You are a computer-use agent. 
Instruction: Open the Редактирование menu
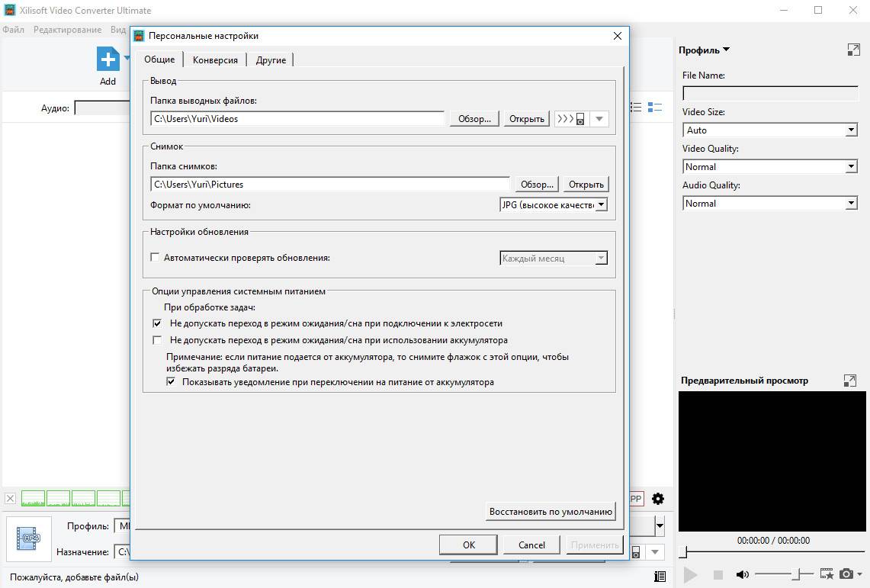coord(67,30)
